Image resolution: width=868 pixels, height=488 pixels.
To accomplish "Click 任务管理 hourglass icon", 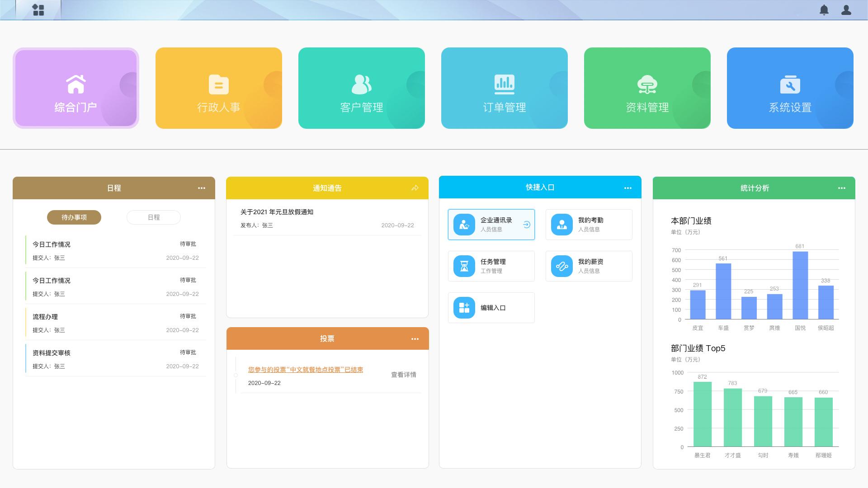I will pos(464,266).
